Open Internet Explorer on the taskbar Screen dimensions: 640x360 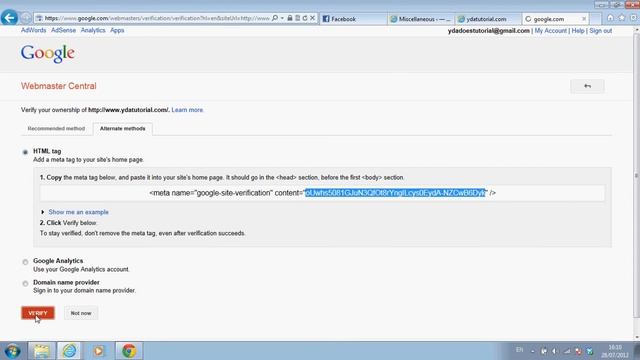pyautogui.click(x=69, y=351)
